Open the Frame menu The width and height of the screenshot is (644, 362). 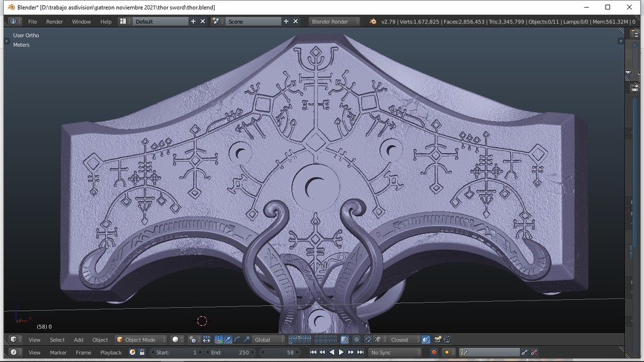[83, 352]
